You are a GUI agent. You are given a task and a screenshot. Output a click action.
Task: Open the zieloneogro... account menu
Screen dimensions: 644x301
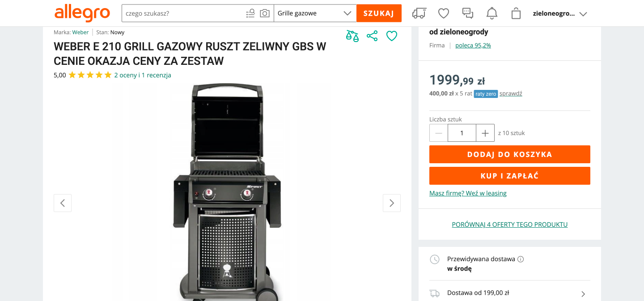tap(559, 13)
